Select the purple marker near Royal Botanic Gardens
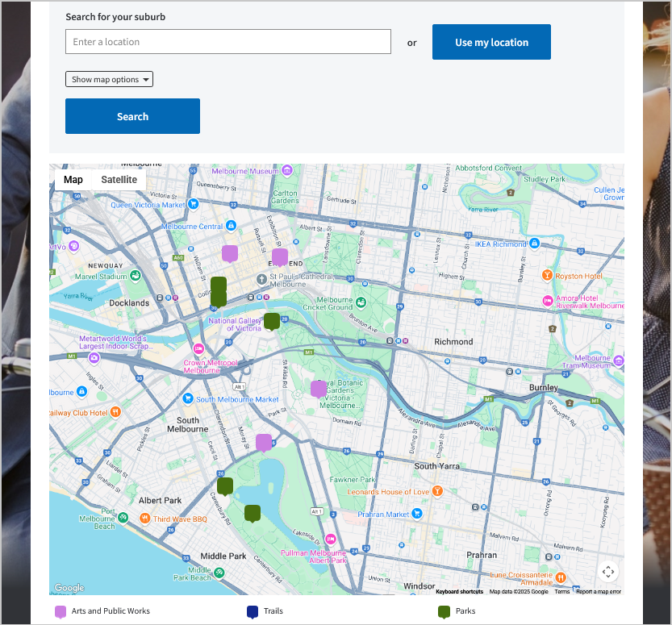 tap(318, 389)
